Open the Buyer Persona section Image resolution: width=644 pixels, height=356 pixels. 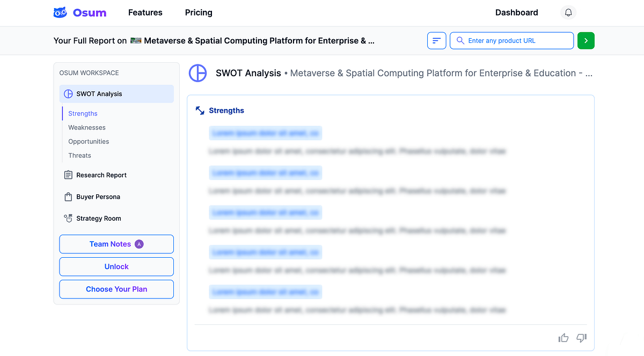coord(98,197)
